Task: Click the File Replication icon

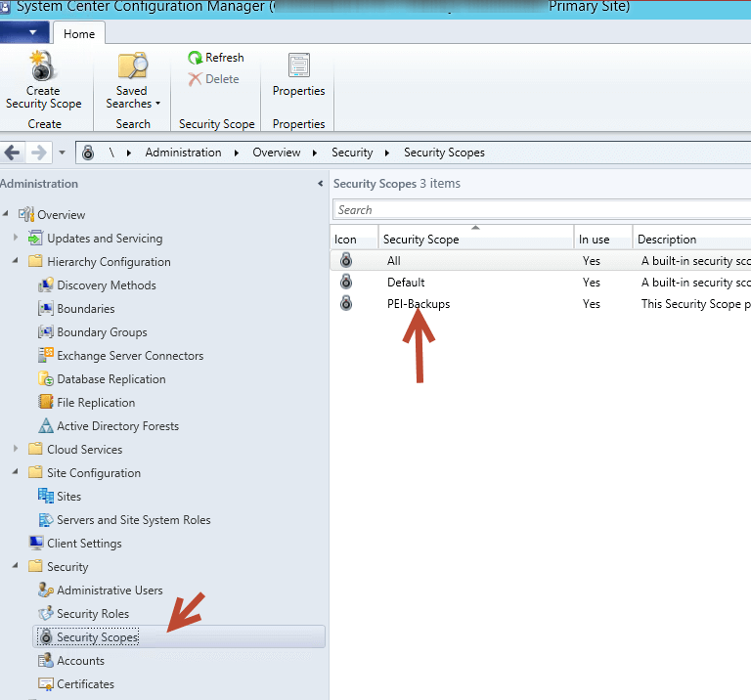Action: [46, 402]
